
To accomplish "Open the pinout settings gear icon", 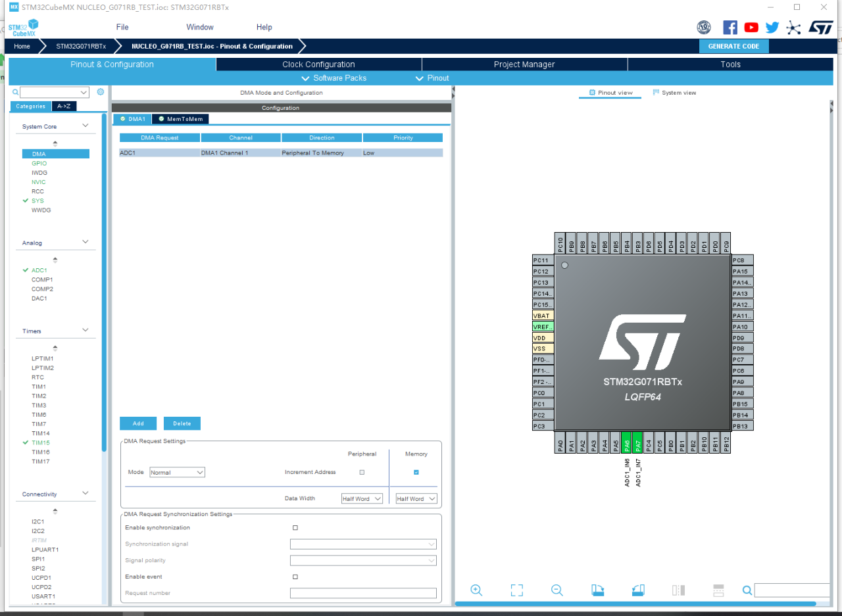I will tap(100, 91).
